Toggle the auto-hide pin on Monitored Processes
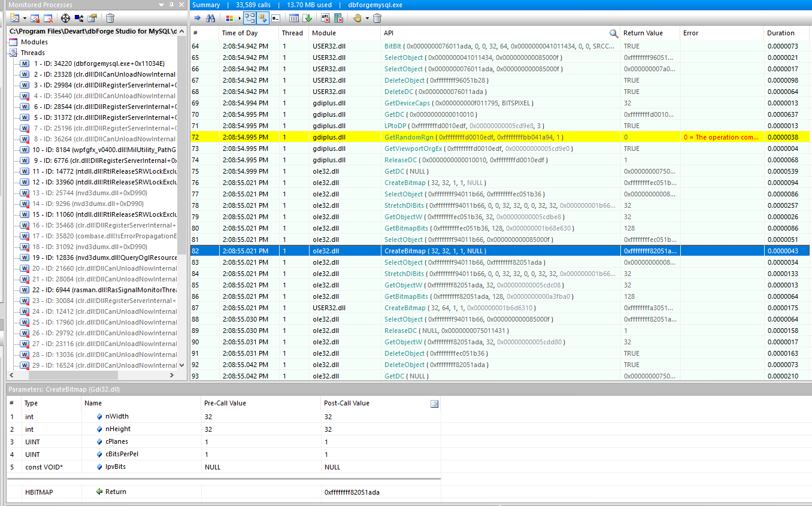Image resolution: width=812 pixels, height=506 pixels. pos(171,5)
